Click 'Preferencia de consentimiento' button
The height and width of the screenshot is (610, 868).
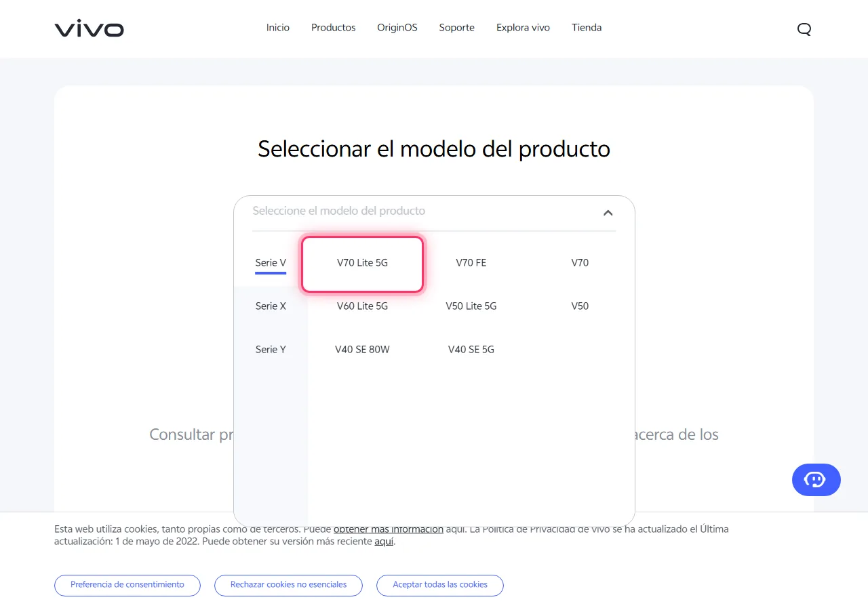click(x=127, y=585)
